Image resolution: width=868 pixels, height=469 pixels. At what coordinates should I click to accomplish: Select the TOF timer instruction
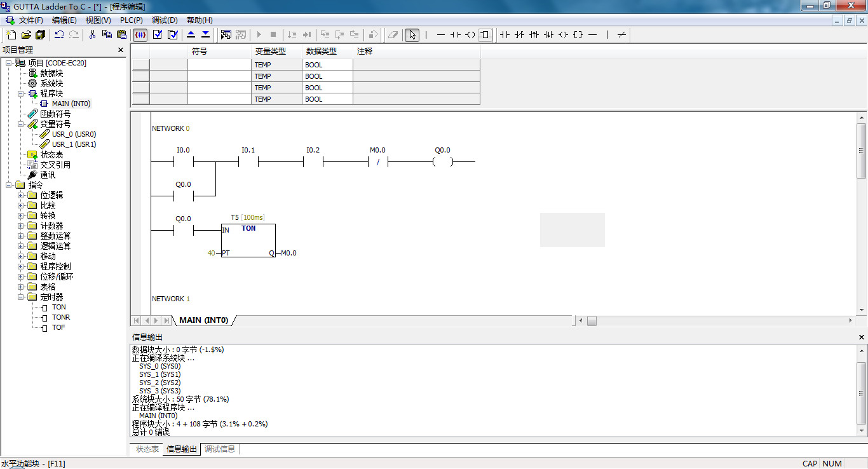coord(58,327)
